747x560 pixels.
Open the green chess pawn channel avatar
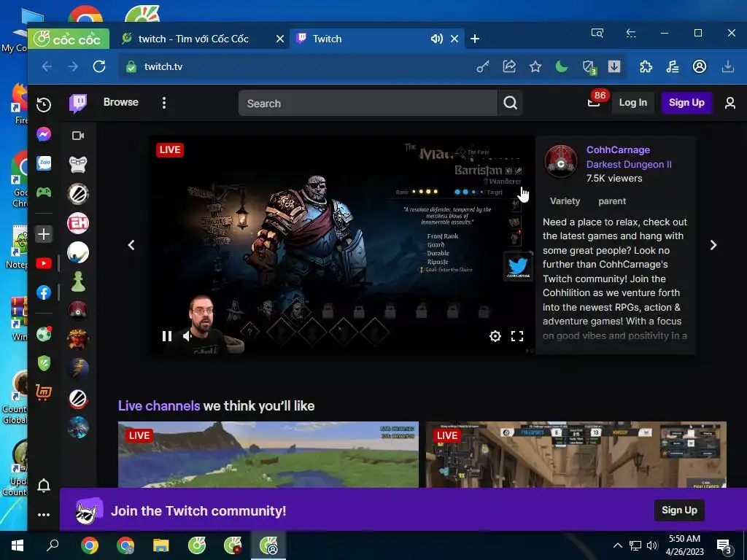coord(78,281)
